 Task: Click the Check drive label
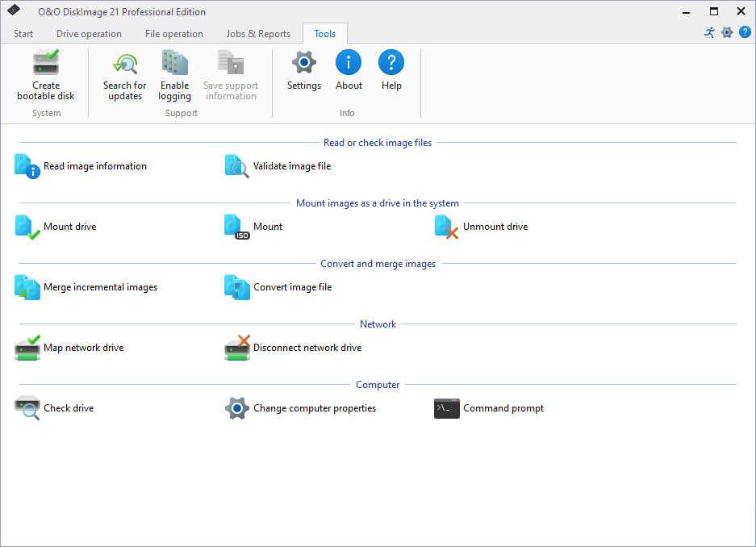[69, 408]
